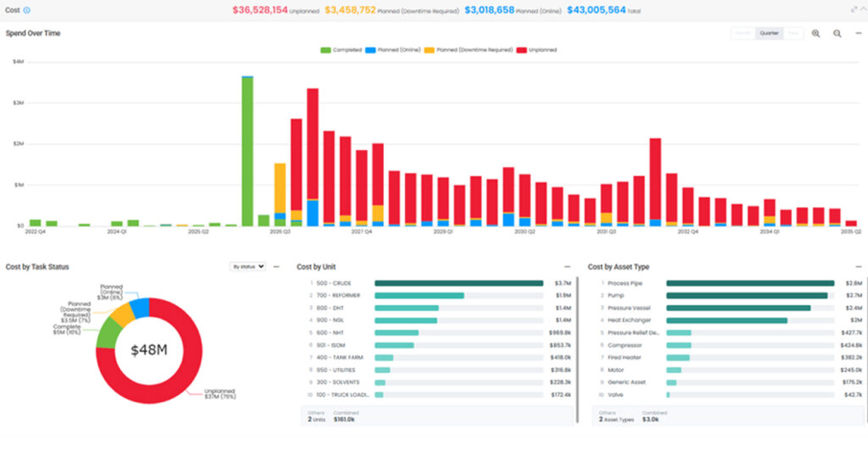Click the $3,018,658 Planned Online total

[x=489, y=10]
